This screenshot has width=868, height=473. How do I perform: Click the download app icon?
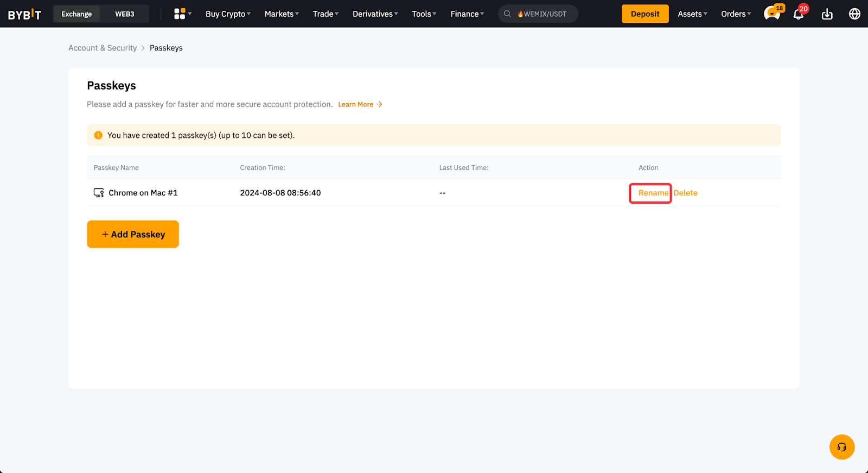coord(827,14)
